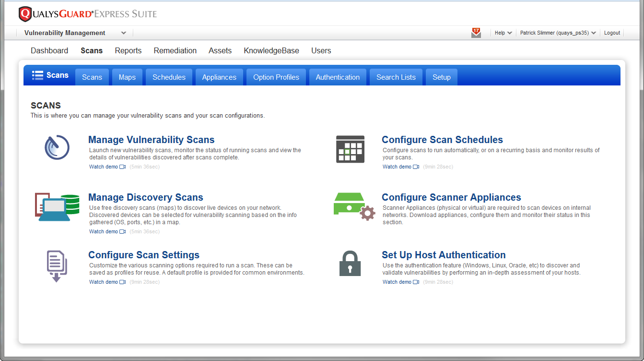Click the list icon beside Scans header
Viewport: 644px width, 361px height.
(x=37, y=75)
